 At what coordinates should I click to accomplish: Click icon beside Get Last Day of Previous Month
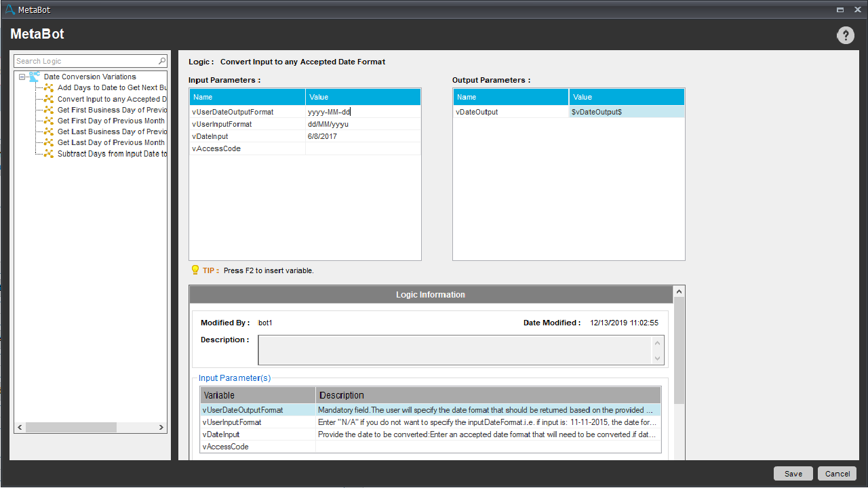pyautogui.click(x=49, y=142)
